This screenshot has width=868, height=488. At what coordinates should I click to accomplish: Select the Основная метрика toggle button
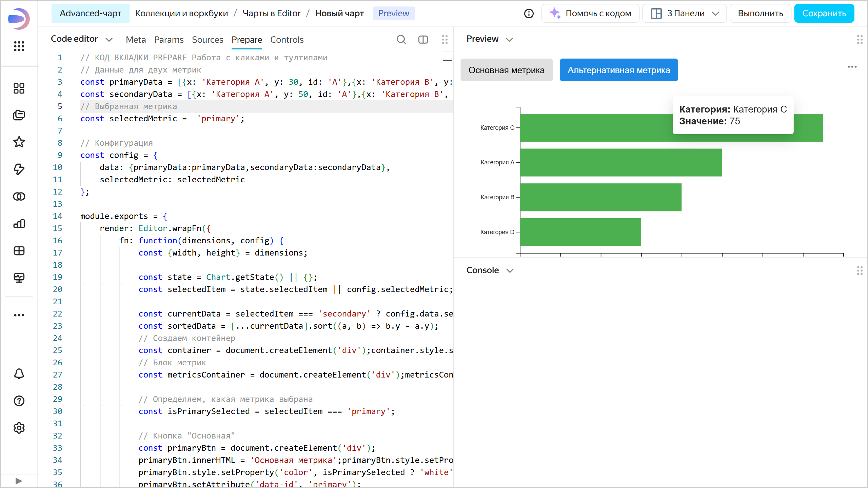[x=506, y=70]
